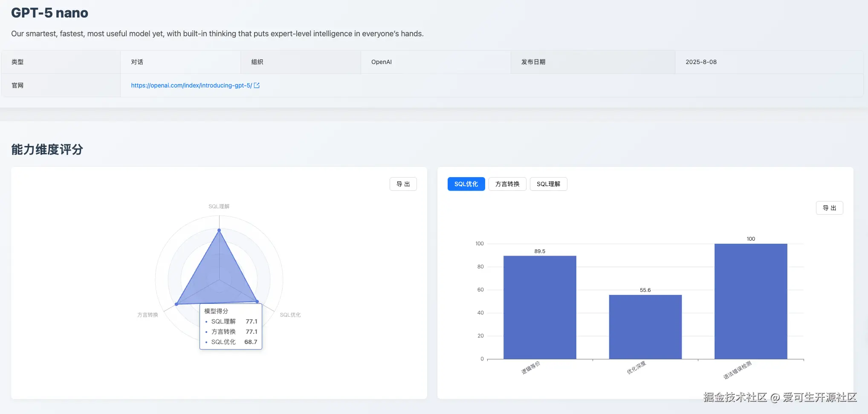Image resolution: width=868 pixels, height=414 pixels.
Task: Click the SQL优化 axis label on the radar
Action: [x=290, y=315]
